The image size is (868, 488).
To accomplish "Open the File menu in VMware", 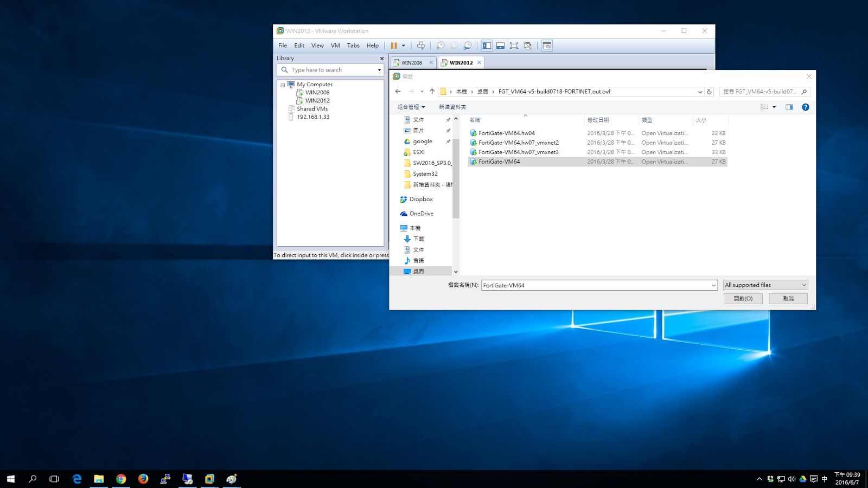I will point(283,46).
